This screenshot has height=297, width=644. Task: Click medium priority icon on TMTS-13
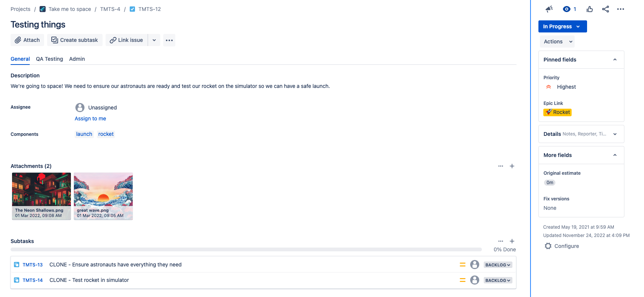point(463,265)
